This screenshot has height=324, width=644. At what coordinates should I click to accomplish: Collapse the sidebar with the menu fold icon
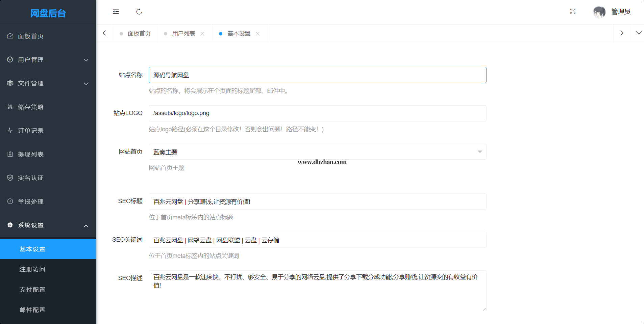tap(116, 11)
